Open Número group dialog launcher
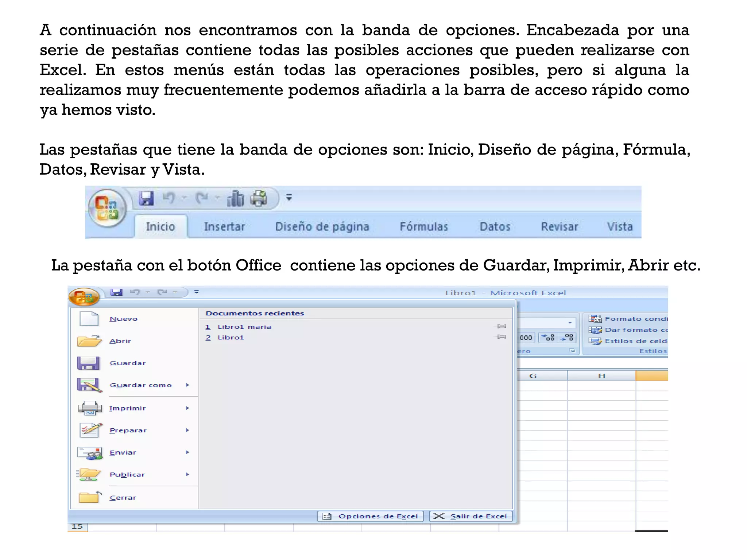 pyautogui.click(x=572, y=351)
